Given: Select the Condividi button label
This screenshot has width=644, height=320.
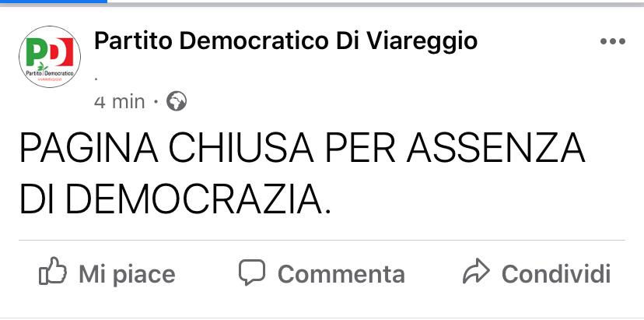Looking at the screenshot, I should (556, 274).
